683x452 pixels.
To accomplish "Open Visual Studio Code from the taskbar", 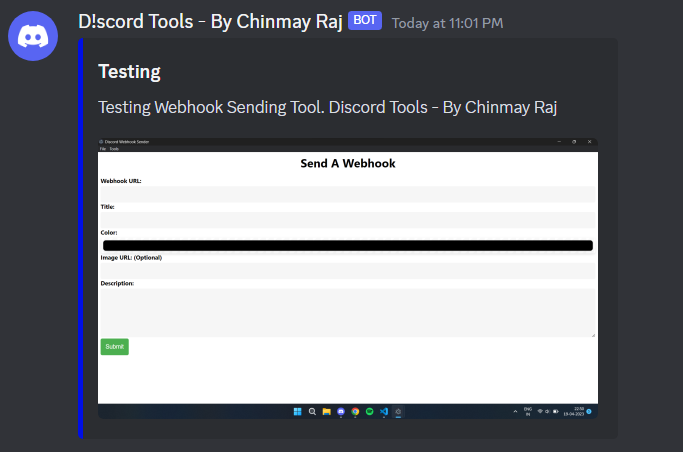I will click(384, 412).
